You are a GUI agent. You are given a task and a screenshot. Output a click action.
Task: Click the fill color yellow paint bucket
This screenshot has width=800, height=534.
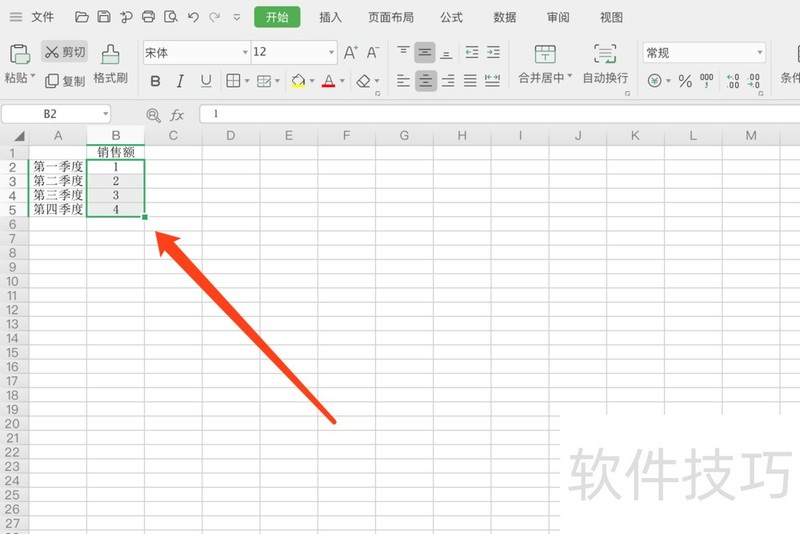pyautogui.click(x=298, y=81)
